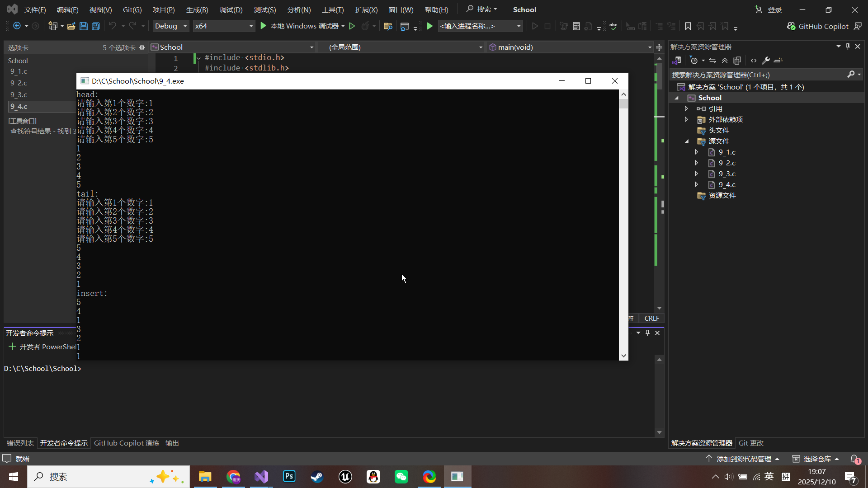Collapse all in Solution Explorer
Screen dimensions: 868x488
pos(725,61)
